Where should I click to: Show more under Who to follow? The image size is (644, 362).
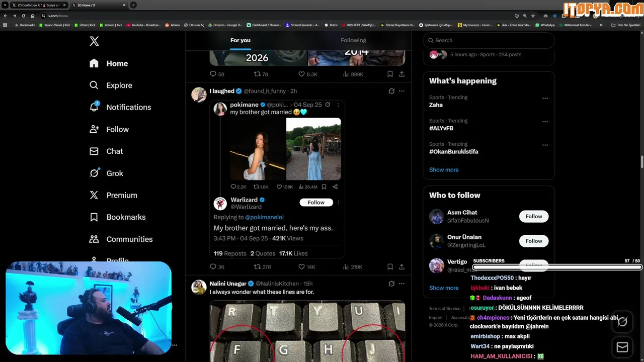click(x=444, y=288)
